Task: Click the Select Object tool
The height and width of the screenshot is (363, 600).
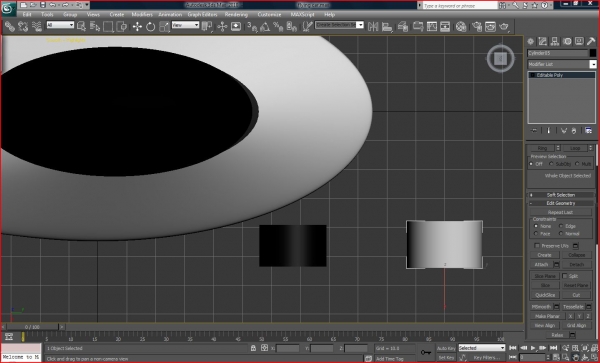Action: 82,26
